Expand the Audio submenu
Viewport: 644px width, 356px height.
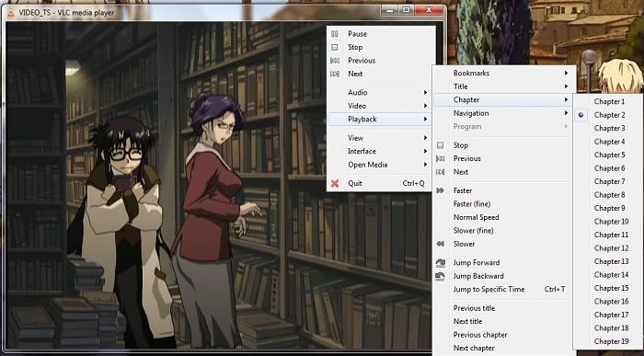(379, 92)
